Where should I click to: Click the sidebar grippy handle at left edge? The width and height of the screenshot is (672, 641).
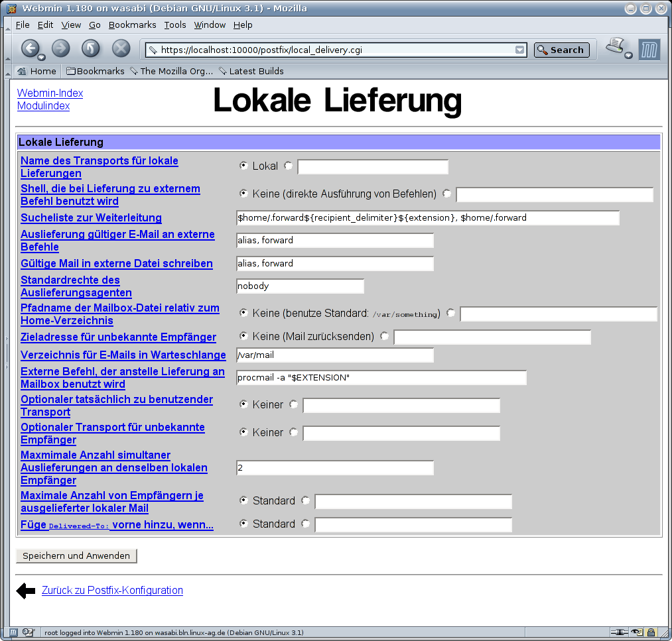coord(7,353)
